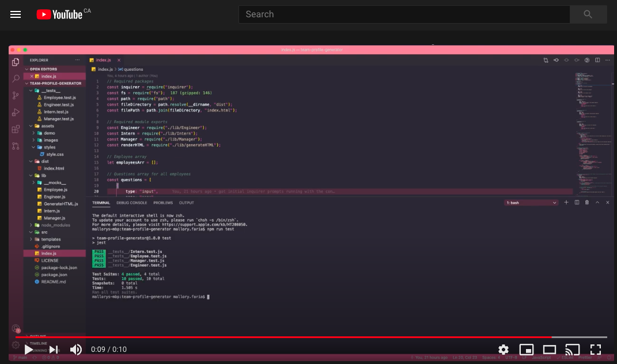Click the Ln 20, Col 23 status entry
Image resolution: width=617 pixels, height=364 pixels.
point(465,358)
